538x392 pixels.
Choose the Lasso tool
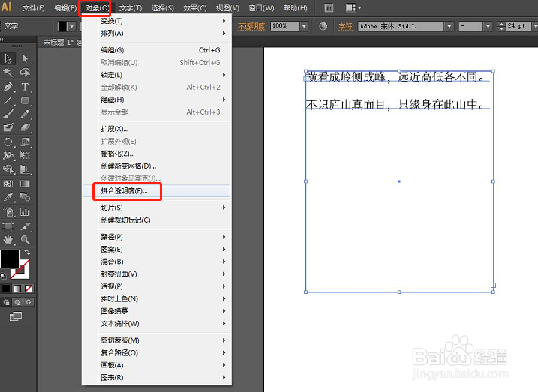[25, 72]
